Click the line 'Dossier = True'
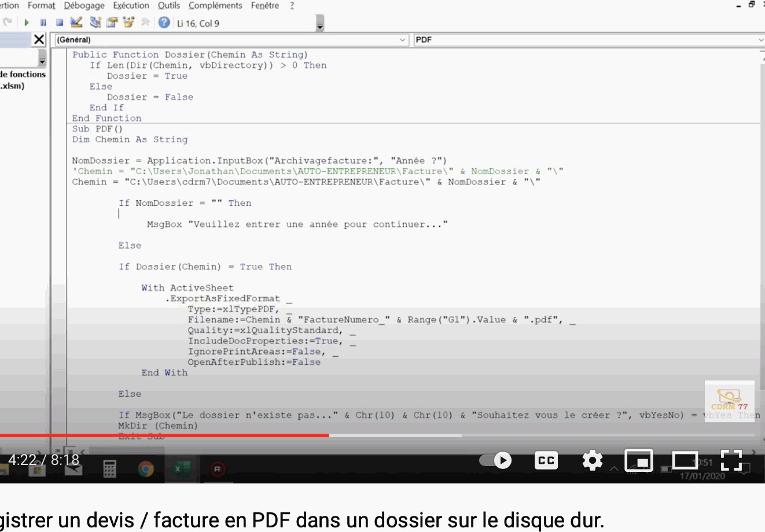Viewport: 765px width, 532px height. pyautogui.click(x=147, y=76)
